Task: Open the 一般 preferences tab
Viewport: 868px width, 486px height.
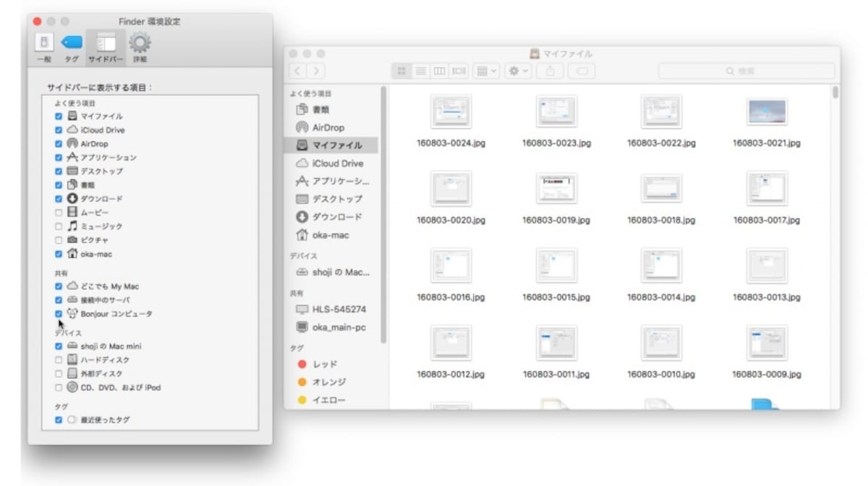Action: point(44,48)
